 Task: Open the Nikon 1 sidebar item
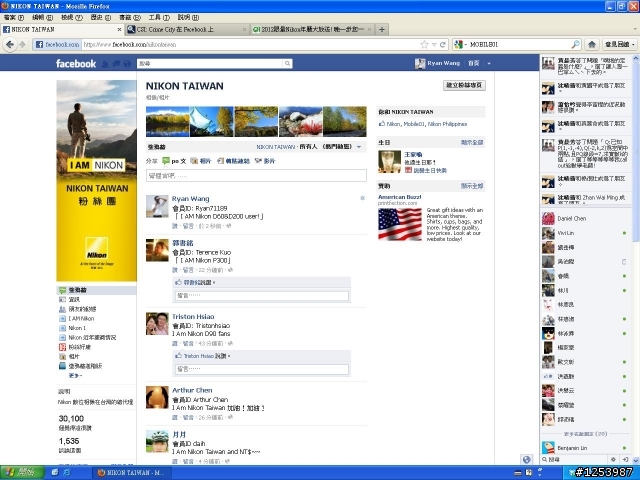coord(77,328)
